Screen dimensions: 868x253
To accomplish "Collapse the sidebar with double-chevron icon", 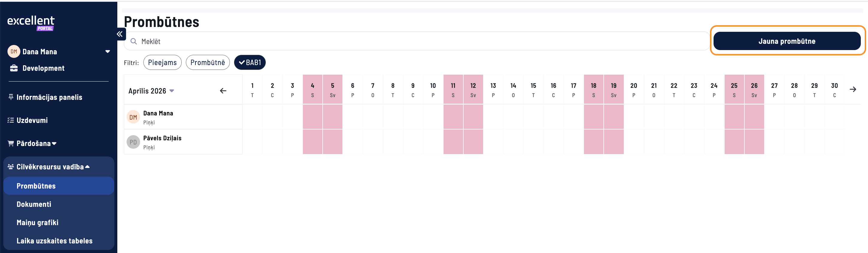I will [x=120, y=34].
